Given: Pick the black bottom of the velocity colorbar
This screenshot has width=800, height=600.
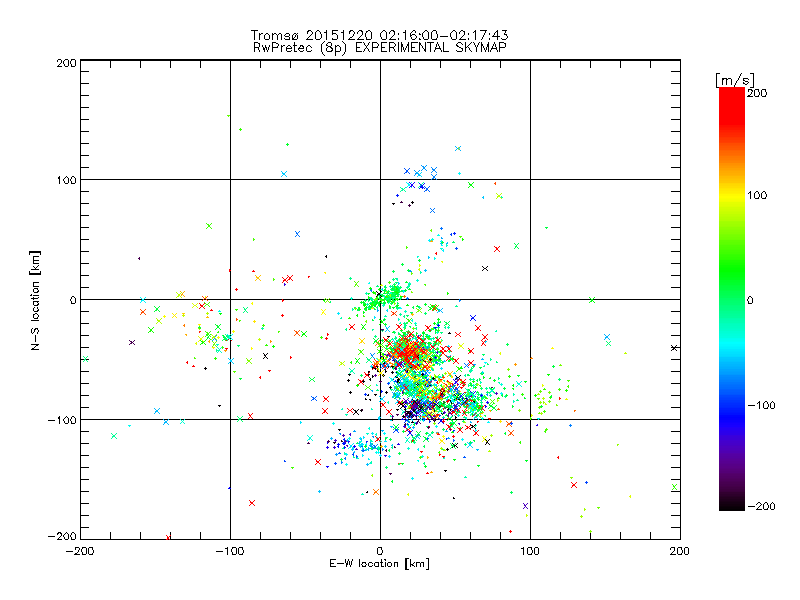Looking at the screenshot, I should pos(732,503).
